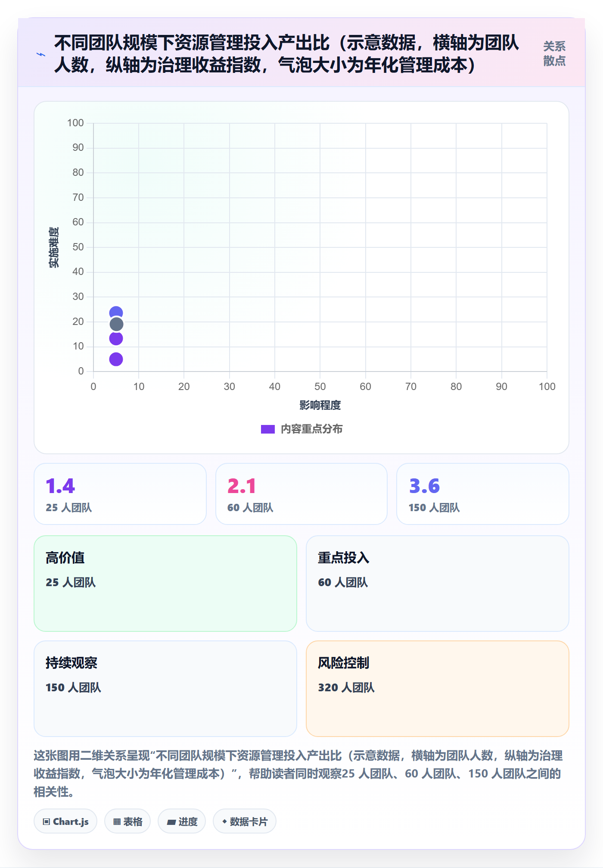Screen dimensions: 603x868
Task: Open the 持续观察 quadrant card
Action: [165, 689]
